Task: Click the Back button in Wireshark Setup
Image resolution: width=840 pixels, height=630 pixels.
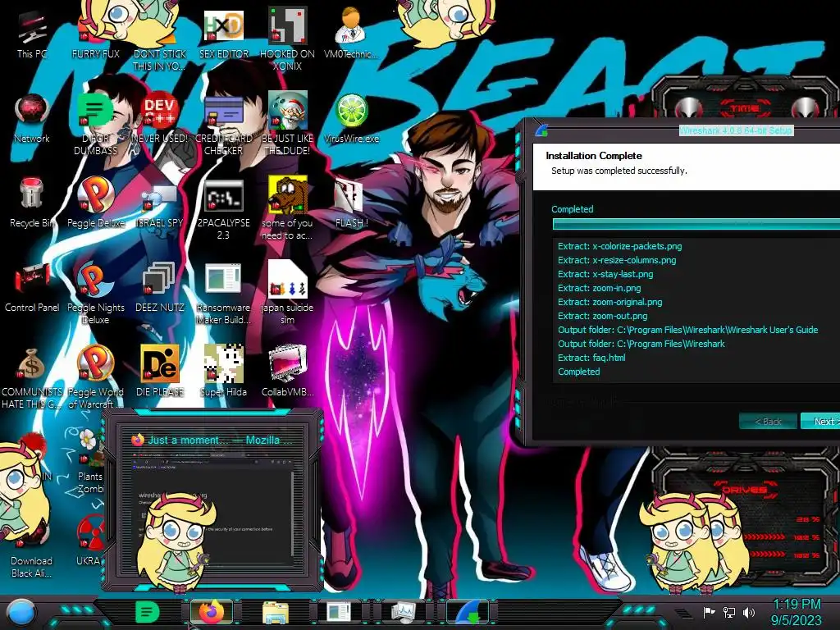Action: pyautogui.click(x=768, y=422)
